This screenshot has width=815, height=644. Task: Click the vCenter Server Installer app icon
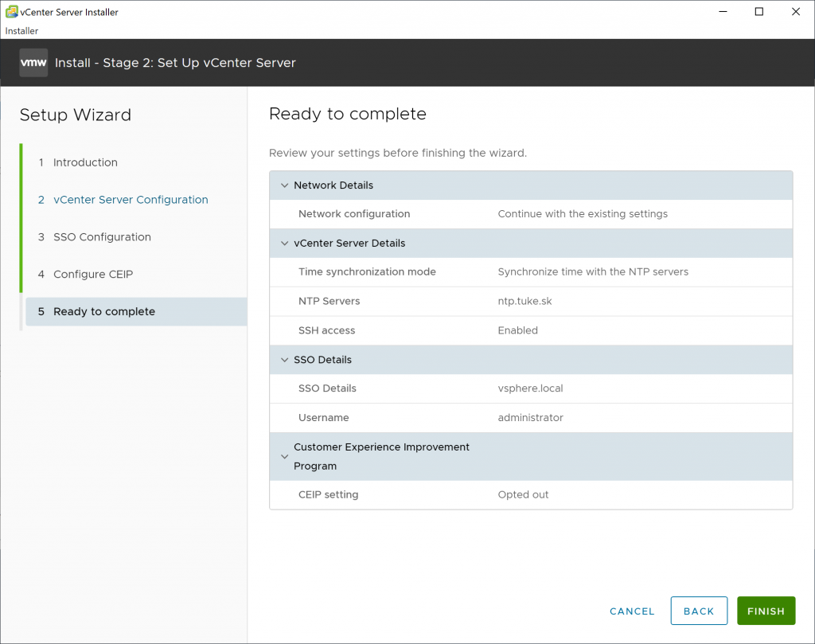pos(11,11)
